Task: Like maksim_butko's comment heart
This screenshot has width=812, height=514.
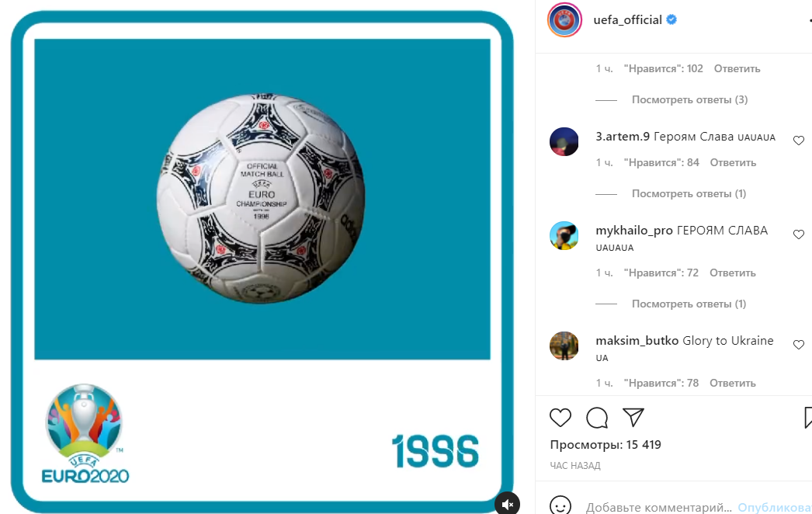Action: pos(799,345)
